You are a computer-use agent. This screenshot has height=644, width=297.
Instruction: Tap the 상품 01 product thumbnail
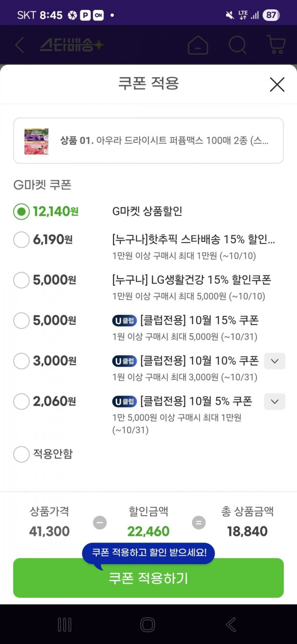click(36, 141)
